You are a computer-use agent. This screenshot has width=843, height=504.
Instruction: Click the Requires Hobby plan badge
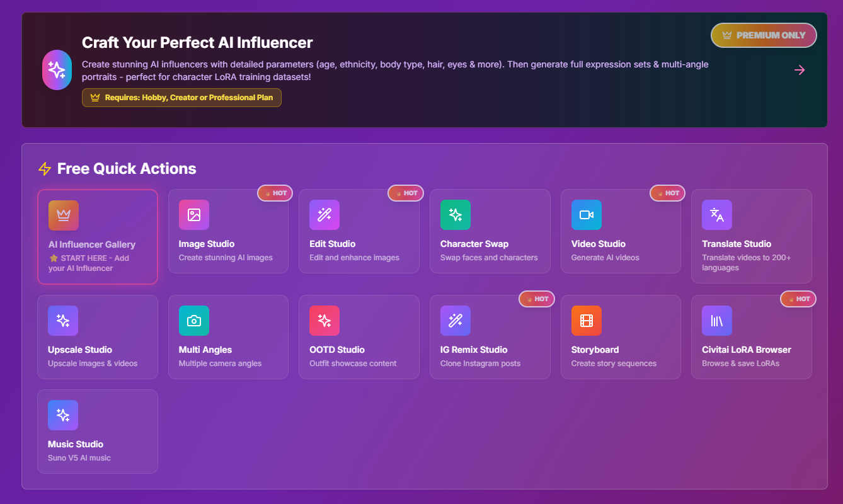pyautogui.click(x=181, y=98)
